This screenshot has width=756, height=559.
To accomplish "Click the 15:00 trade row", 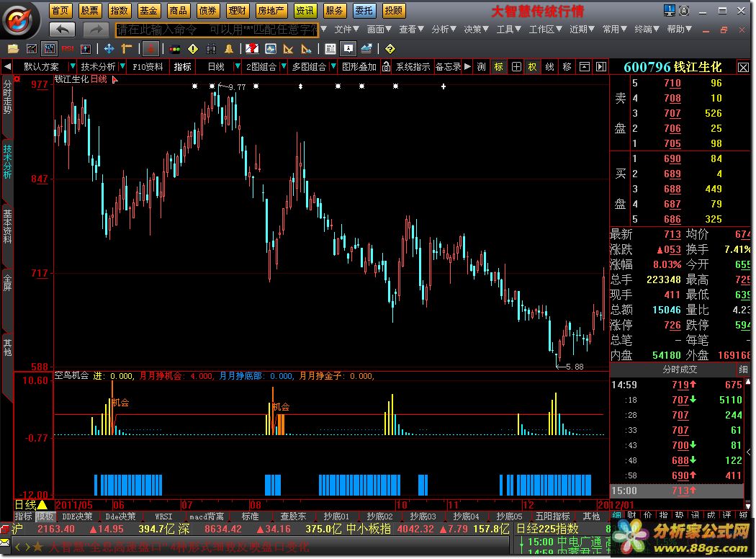I will click(x=677, y=491).
